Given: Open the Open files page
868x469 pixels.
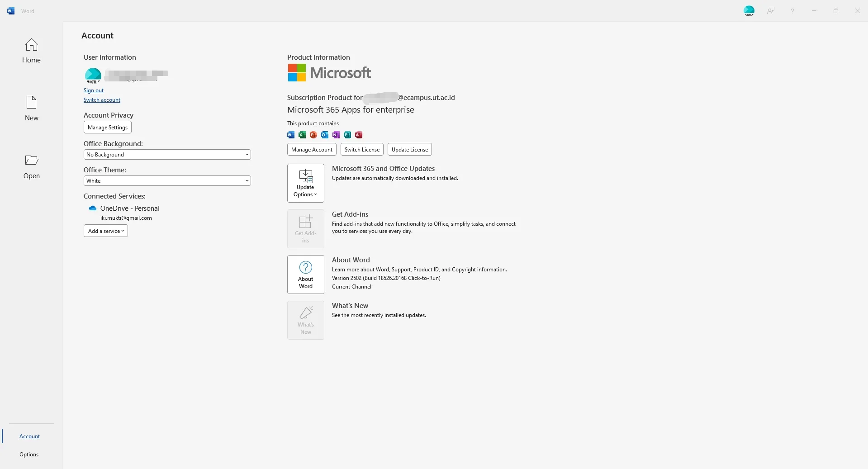Looking at the screenshot, I should [x=31, y=166].
